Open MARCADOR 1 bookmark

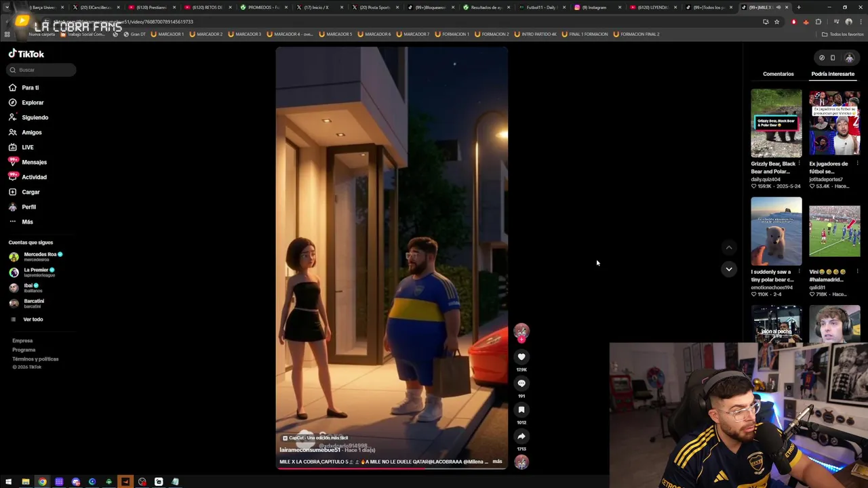pyautogui.click(x=167, y=34)
